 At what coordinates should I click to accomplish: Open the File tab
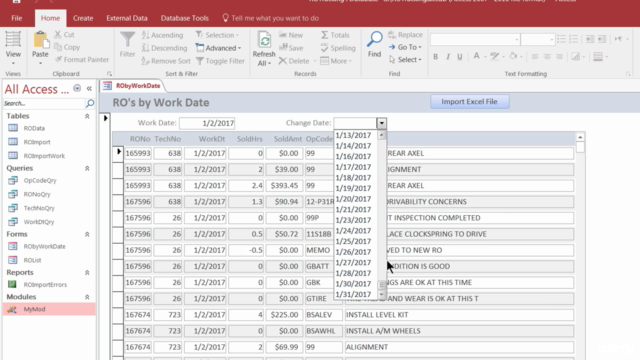pyautogui.click(x=17, y=18)
